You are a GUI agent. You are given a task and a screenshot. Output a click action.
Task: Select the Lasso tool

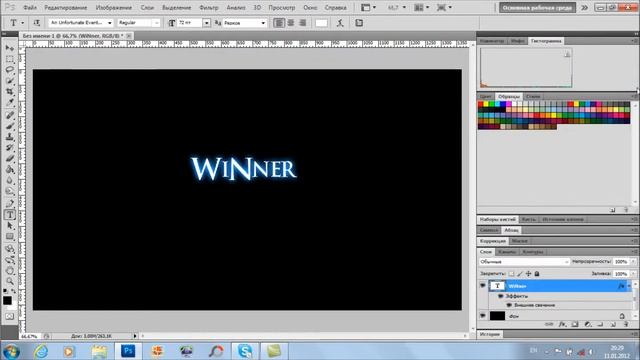(x=10, y=70)
